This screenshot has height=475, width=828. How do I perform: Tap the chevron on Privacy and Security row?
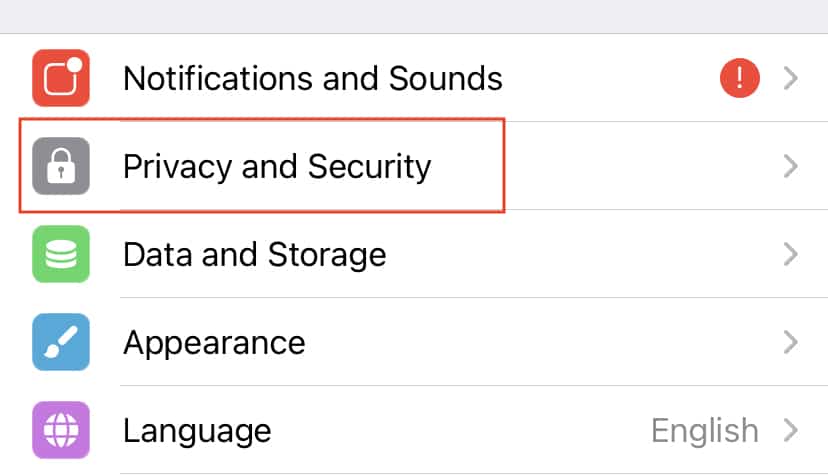(791, 166)
